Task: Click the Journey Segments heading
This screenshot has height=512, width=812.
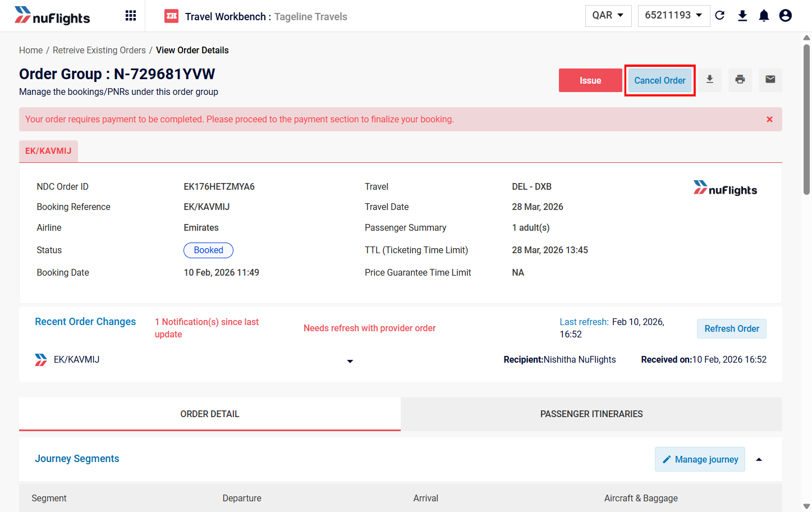Action: coord(77,459)
